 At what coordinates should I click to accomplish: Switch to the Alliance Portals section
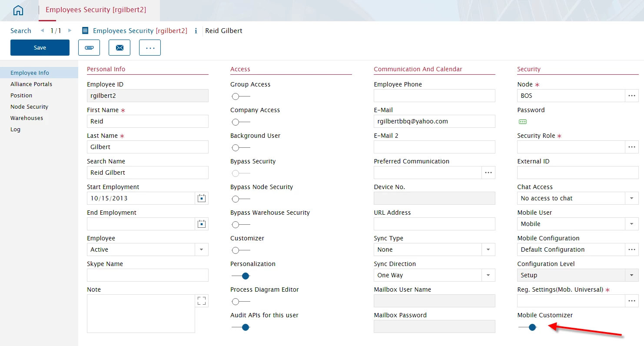tap(31, 84)
